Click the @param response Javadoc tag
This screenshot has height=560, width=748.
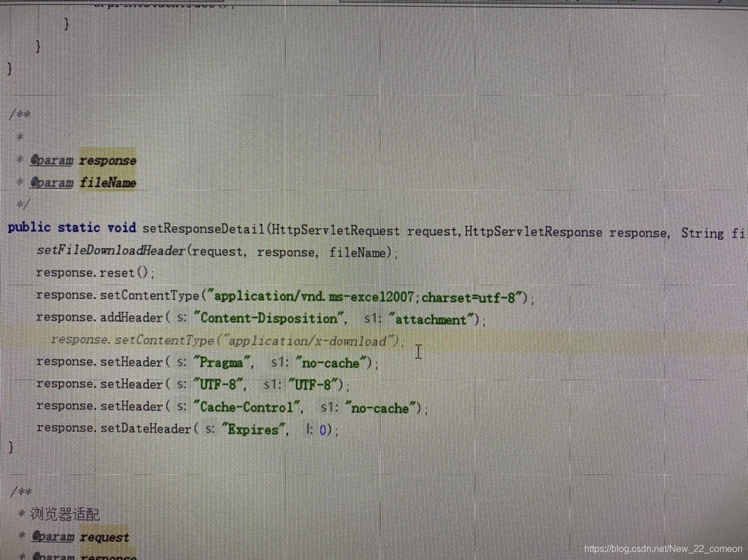pos(84,160)
